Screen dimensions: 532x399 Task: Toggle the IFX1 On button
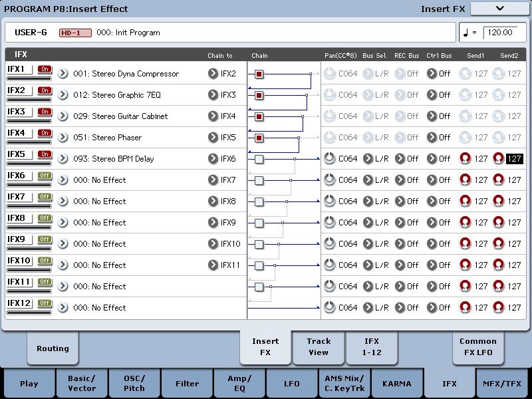tap(45, 69)
